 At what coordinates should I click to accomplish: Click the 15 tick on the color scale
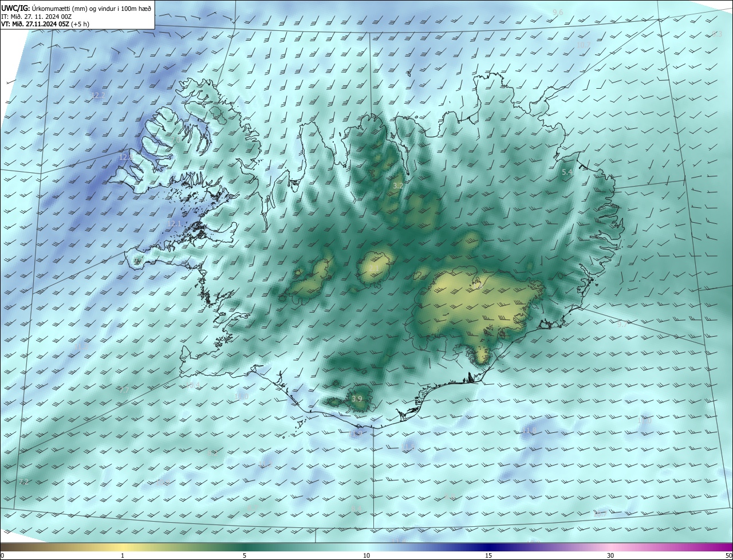coord(488,555)
